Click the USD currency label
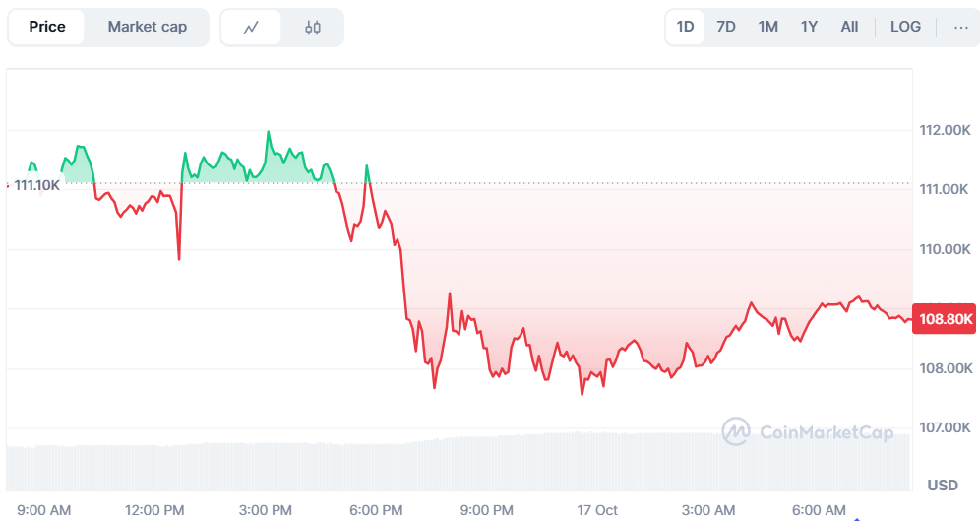 (x=943, y=485)
